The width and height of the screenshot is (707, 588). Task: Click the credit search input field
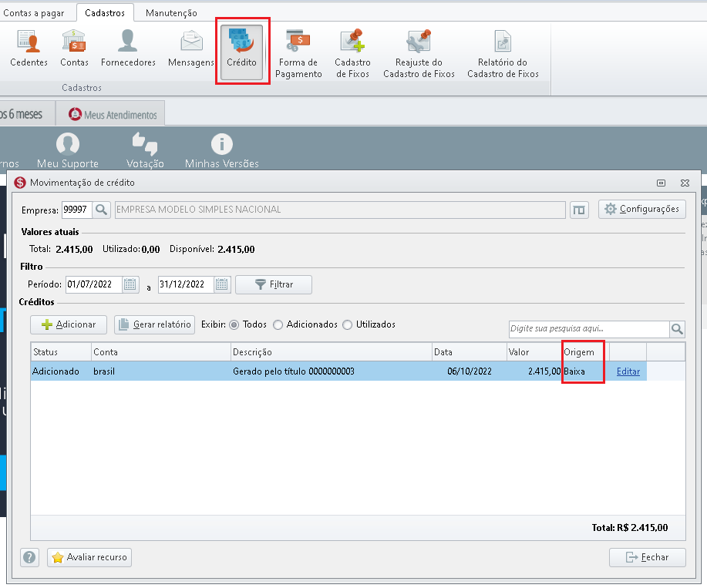tap(589, 329)
